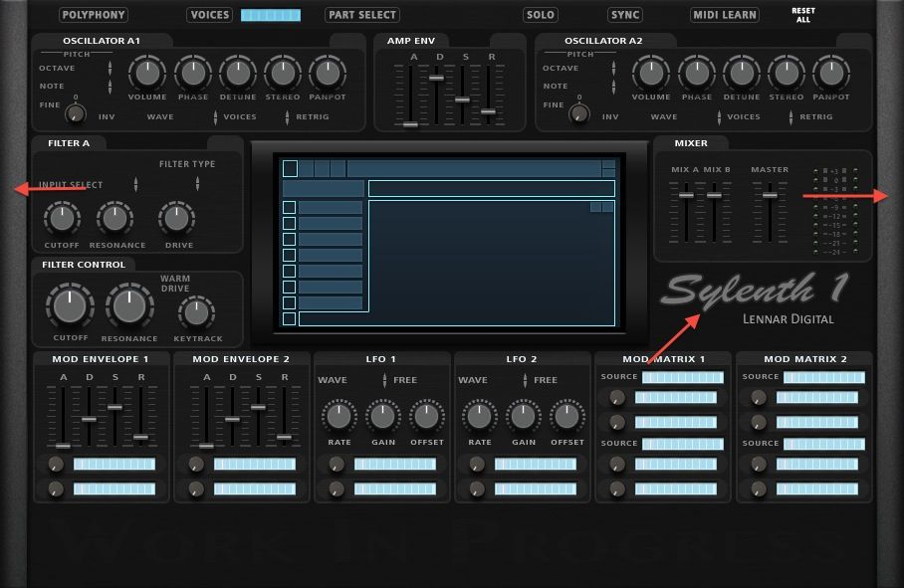Viewport: 904px width, 588px height.
Task: Change the LFO 1 WAVE selector arrows
Action: 384,380
